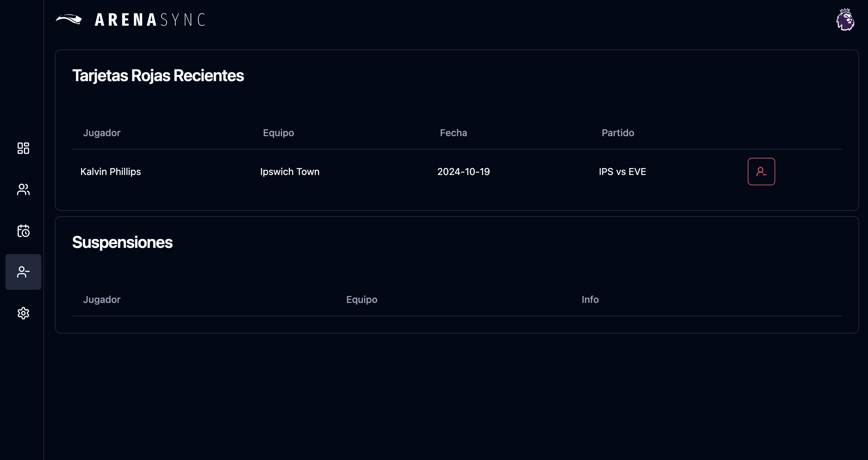Open the calendar schedule icon in sidebar
Image resolution: width=868 pixels, height=460 pixels.
(23, 231)
